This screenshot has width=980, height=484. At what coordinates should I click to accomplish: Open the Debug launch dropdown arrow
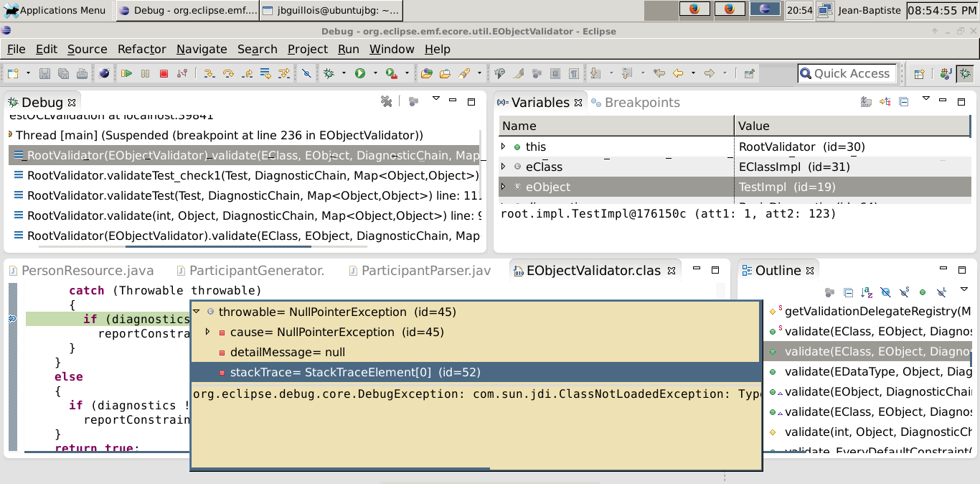coord(344,73)
